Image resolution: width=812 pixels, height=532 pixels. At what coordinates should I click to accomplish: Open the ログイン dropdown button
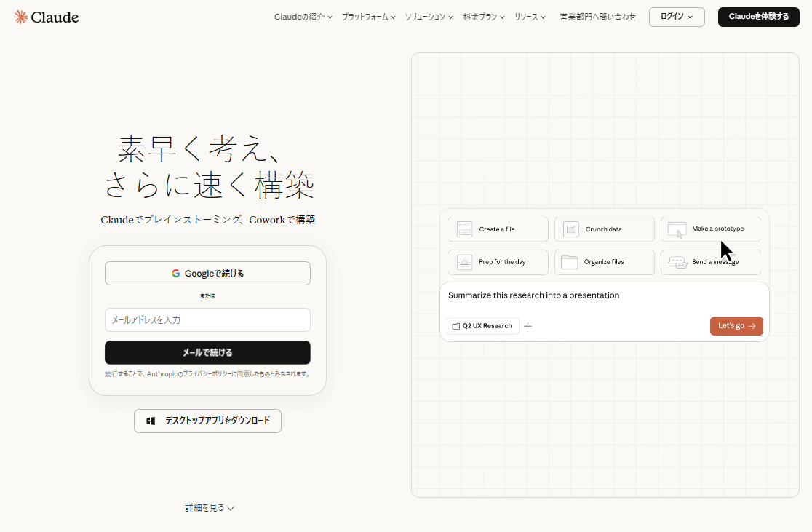tap(677, 17)
